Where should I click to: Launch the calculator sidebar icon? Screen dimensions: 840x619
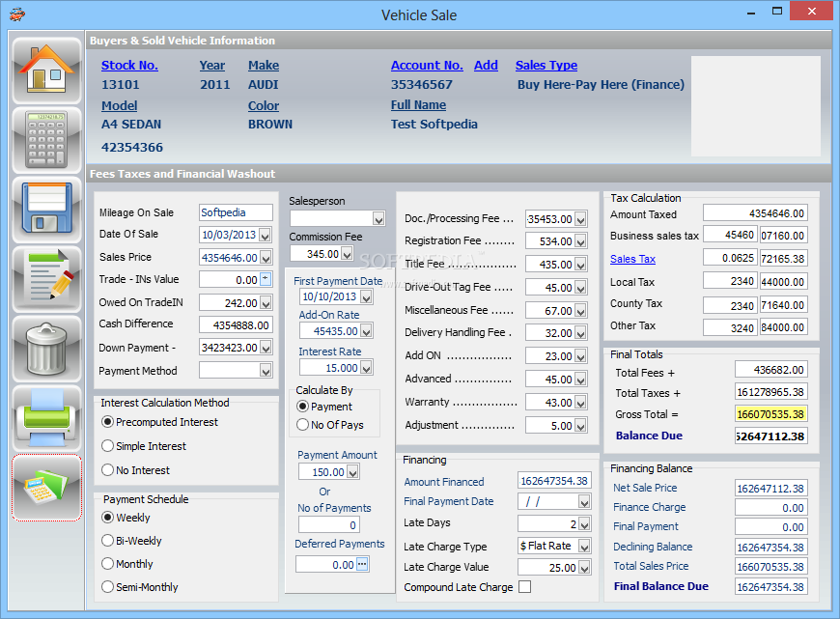pyautogui.click(x=46, y=140)
